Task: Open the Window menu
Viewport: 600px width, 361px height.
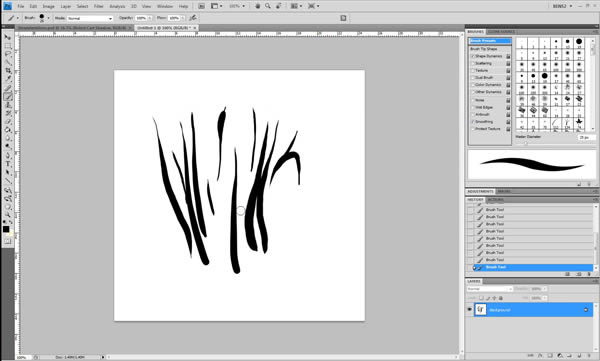Action: tap(165, 6)
